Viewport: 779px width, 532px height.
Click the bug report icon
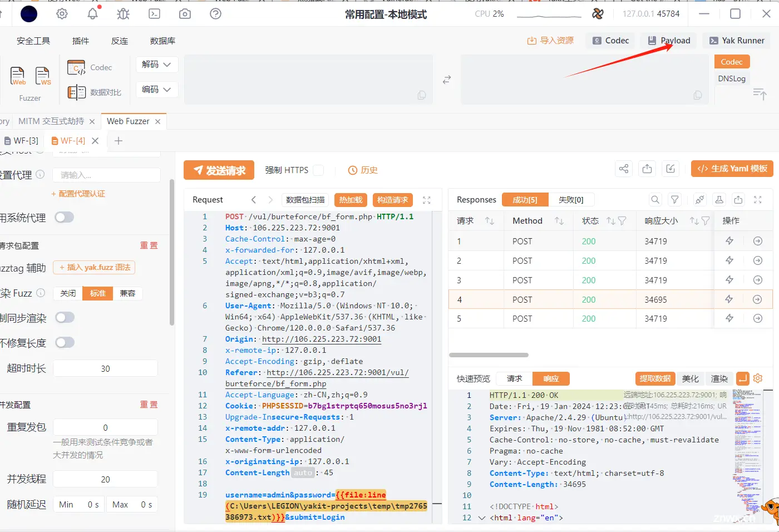(x=124, y=14)
